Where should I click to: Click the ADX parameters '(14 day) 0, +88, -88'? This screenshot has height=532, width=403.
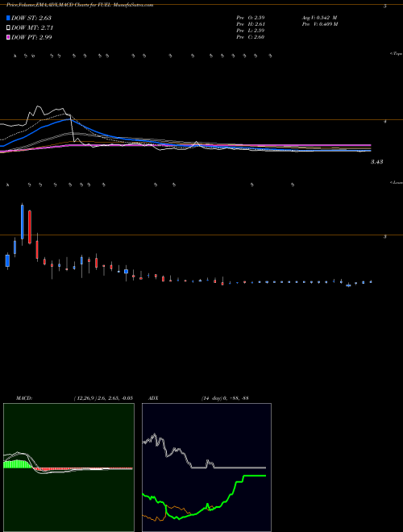point(225,398)
